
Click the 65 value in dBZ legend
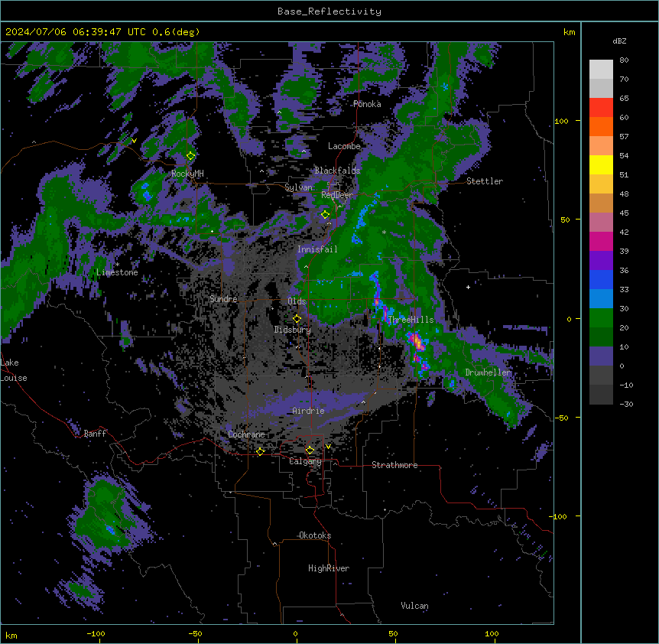coord(624,99)
